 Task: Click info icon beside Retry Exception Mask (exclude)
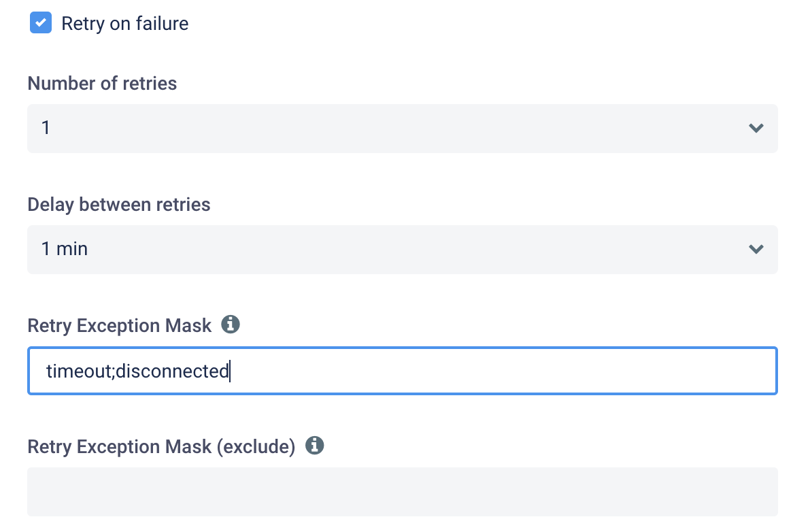coord(314,446)
